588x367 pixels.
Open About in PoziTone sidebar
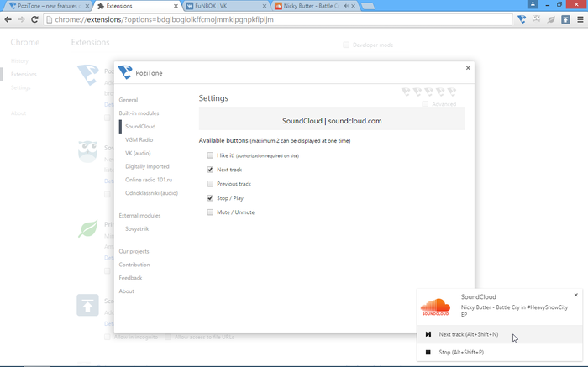pos(126,291)
